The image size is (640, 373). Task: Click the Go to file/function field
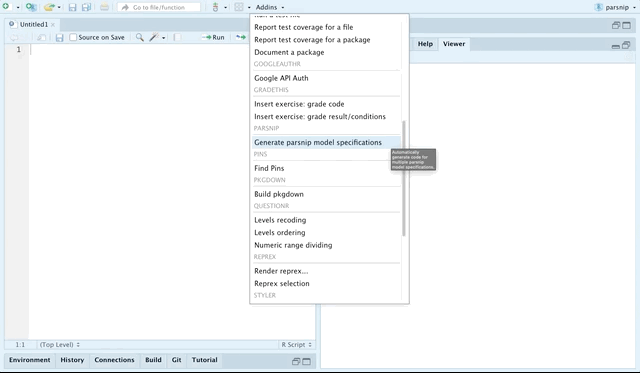159,7
